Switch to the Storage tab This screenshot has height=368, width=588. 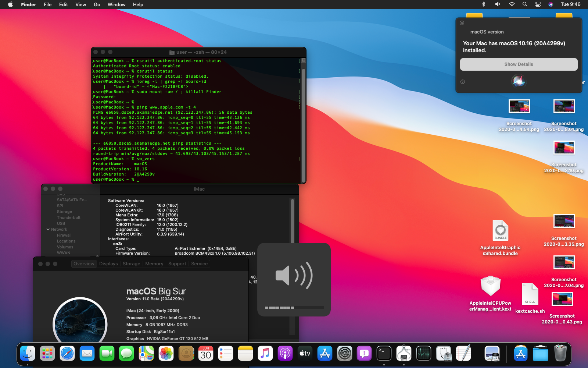click(131, 264)
